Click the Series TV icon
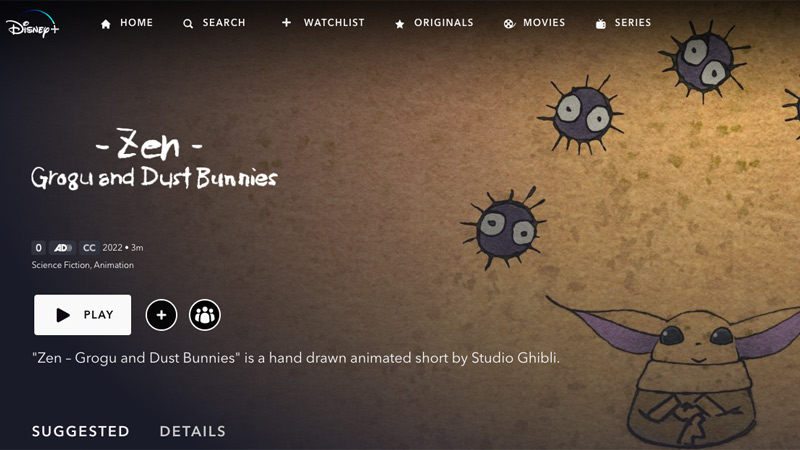This screenshot has width=800, height=450. [601, 24]
